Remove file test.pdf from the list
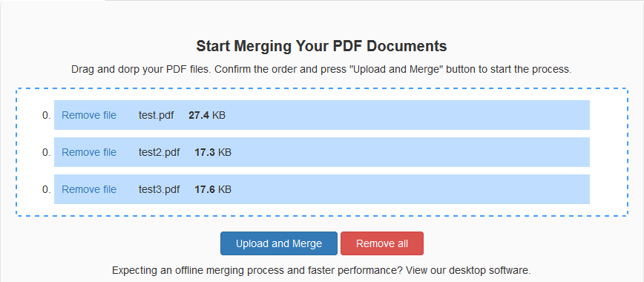This screenshot has height=282, width=644. point(89,115)
